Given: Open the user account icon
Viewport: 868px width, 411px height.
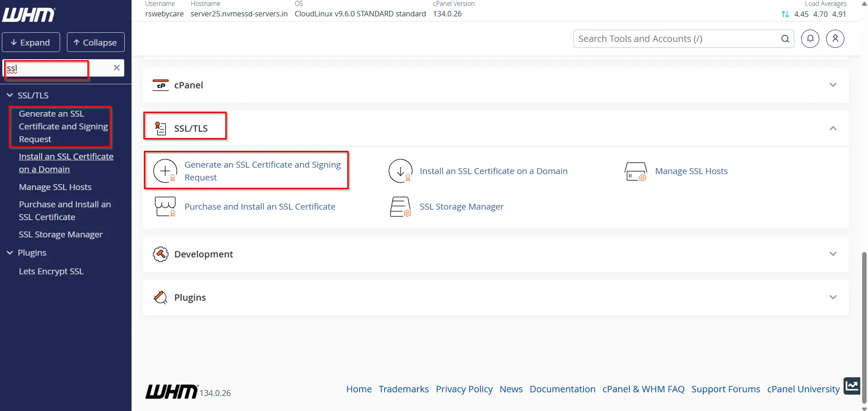Looking at the screenshot, I should (x=835, y=39).
